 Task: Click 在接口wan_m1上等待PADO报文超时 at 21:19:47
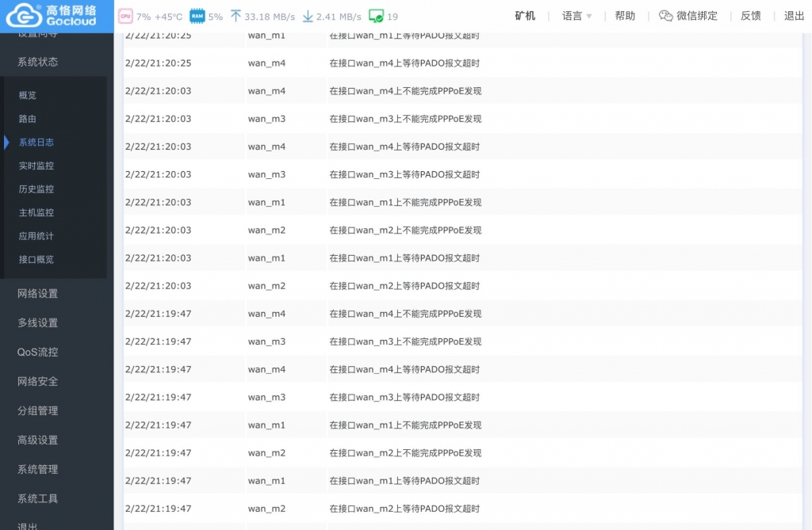coord(404,481)
